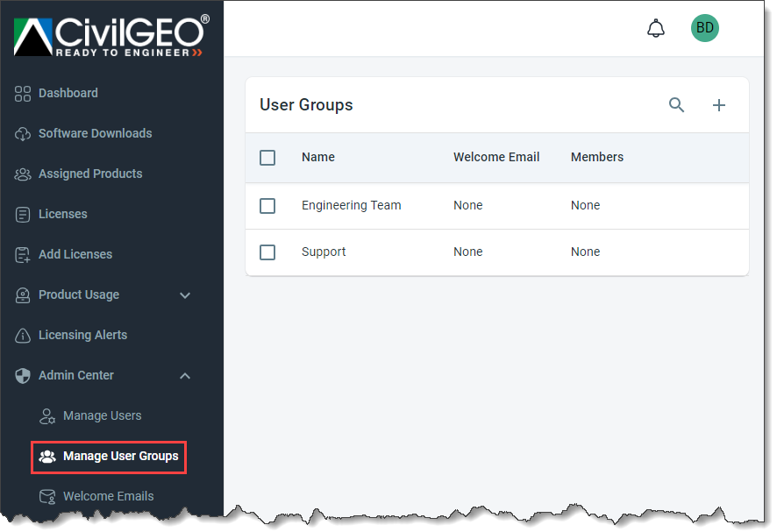Click the Software Downloads cloud icon
Screen dimensions: 777x532
[x=23, y=134]
